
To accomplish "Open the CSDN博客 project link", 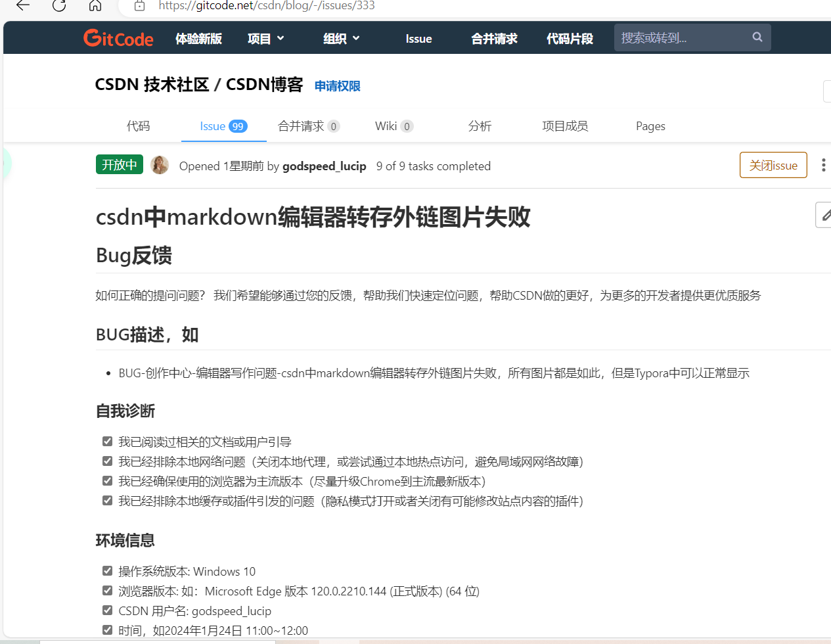I will (264, 85).
